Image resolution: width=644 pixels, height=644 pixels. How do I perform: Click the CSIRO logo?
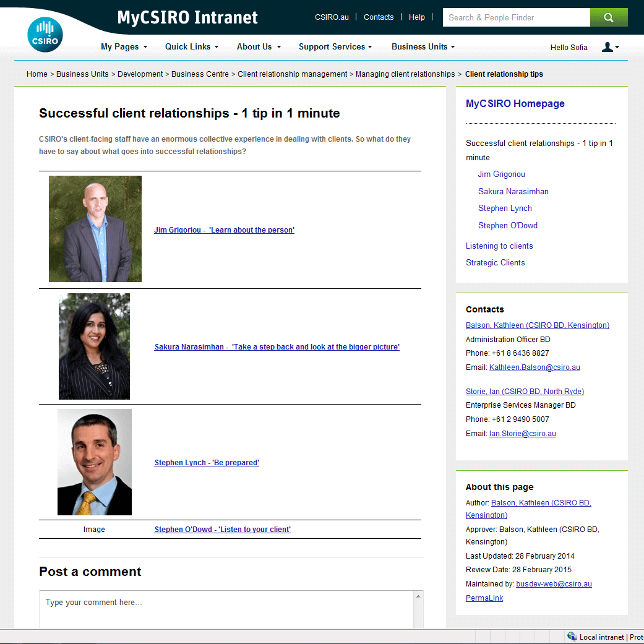(x=45, y=35)
